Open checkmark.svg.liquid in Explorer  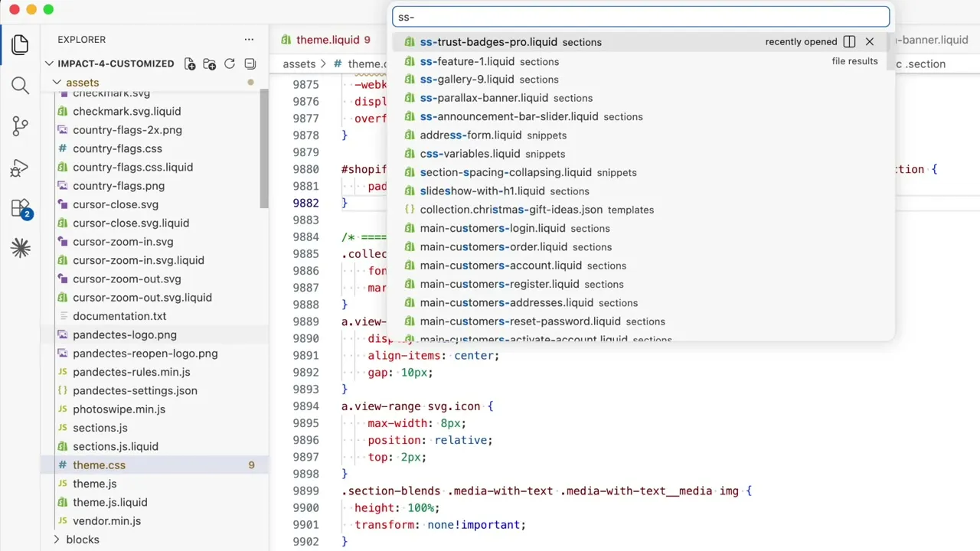[126, 112]
